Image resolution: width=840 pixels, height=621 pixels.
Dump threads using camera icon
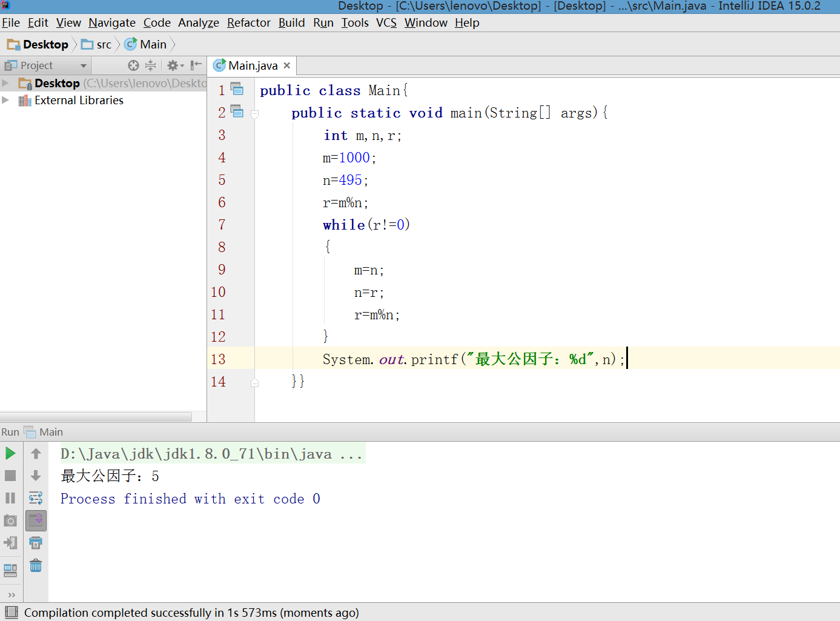10,520
